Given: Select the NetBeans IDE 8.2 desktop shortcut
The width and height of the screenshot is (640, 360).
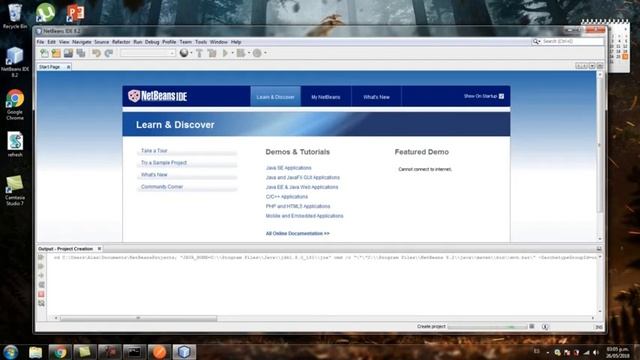Looking at the screenshot, I should click(x=15, y=62).
